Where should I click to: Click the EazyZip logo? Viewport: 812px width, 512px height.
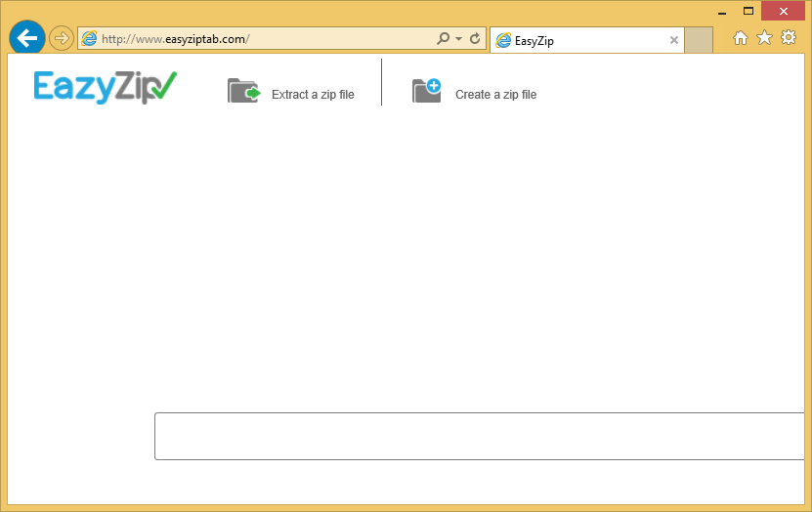coord(106,87)
